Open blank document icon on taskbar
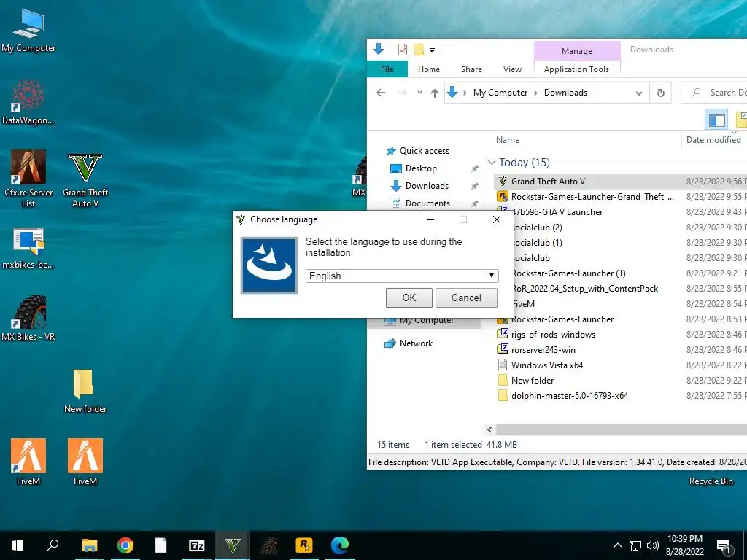747x560 pixels. coord(161,545)
